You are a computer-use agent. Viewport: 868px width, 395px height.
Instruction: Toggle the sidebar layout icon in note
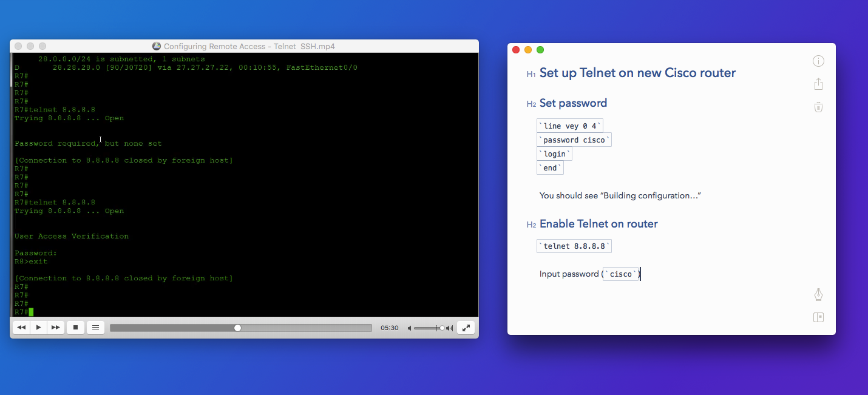pos(818,317)
